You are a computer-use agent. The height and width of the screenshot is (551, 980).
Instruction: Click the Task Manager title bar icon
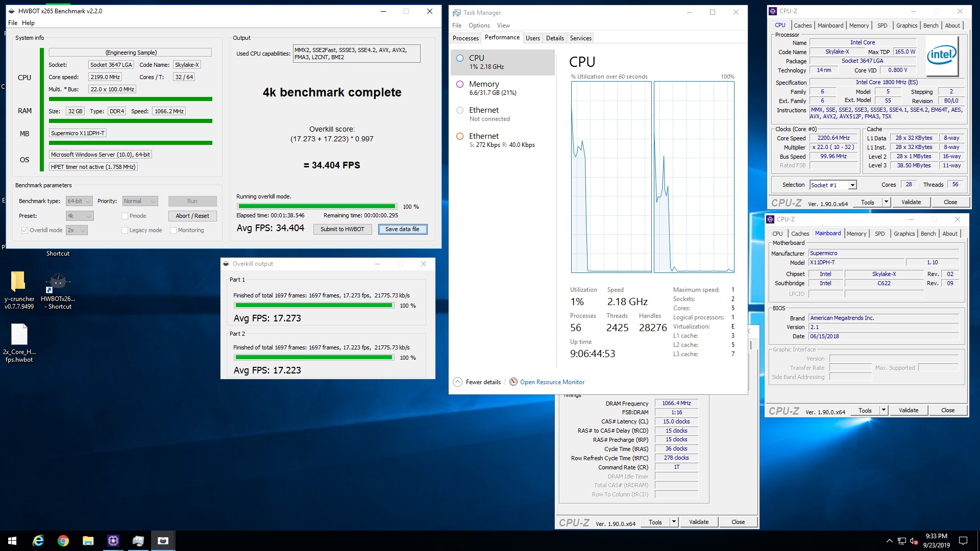point(457,13)
